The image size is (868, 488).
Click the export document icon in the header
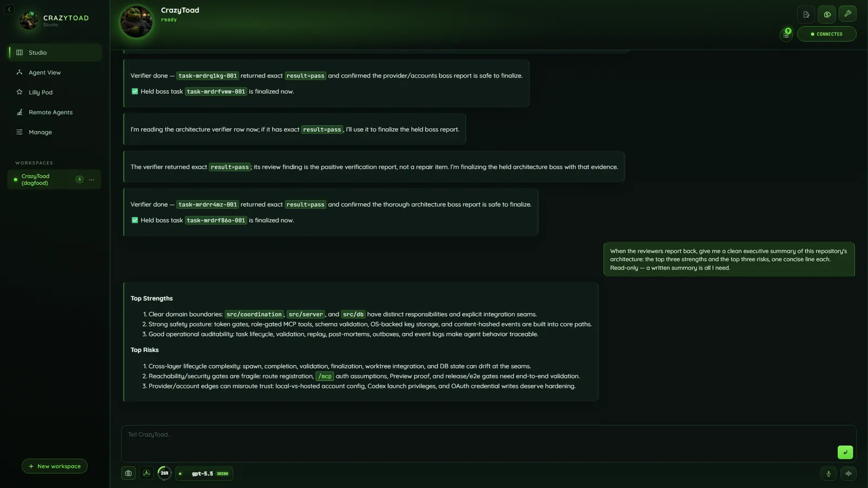click(806, 15)
